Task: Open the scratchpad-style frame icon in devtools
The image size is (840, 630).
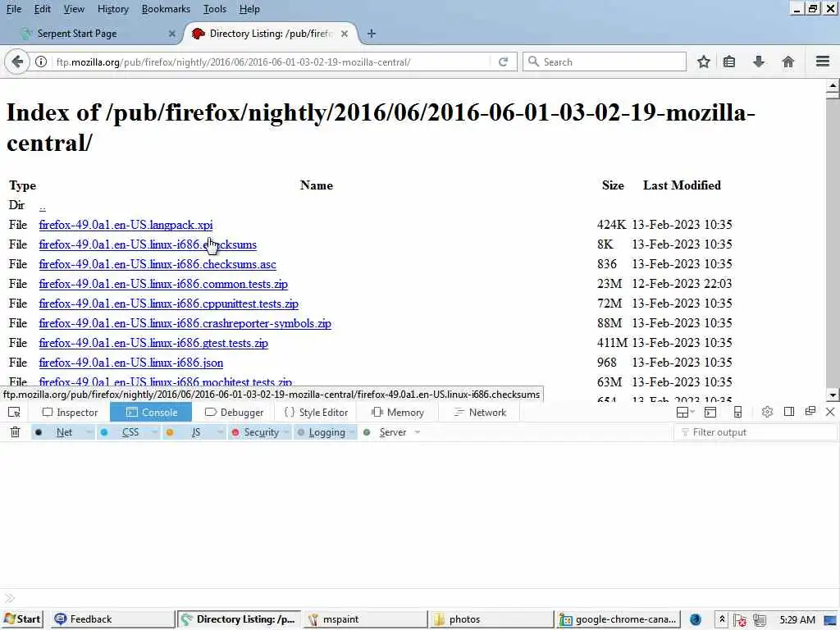Action: [710, 412]
